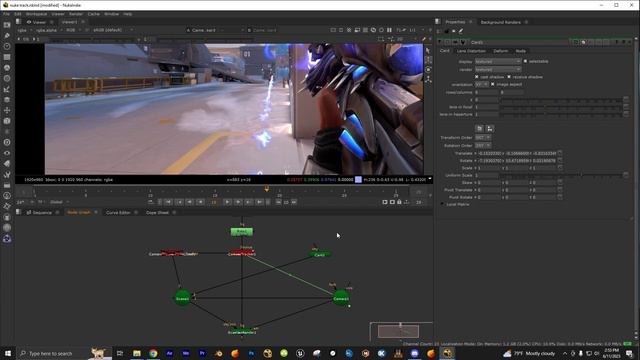
Task: Open the Workspace menu
Action: tap(36, 14)
